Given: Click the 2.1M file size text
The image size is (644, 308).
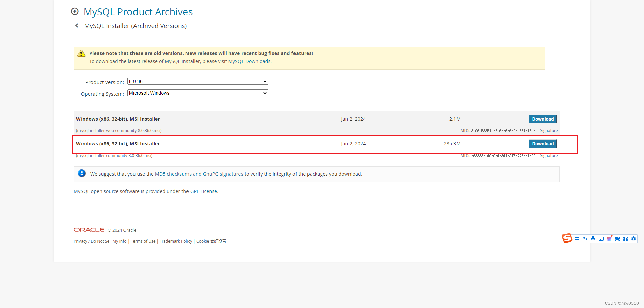Looking at the screenshot, I should click(455, 119).
